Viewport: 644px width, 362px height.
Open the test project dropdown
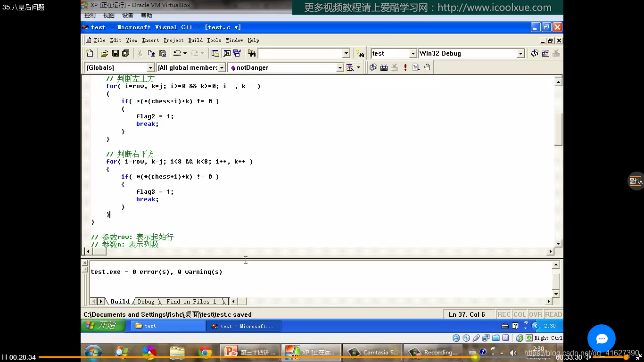[413, 53]
